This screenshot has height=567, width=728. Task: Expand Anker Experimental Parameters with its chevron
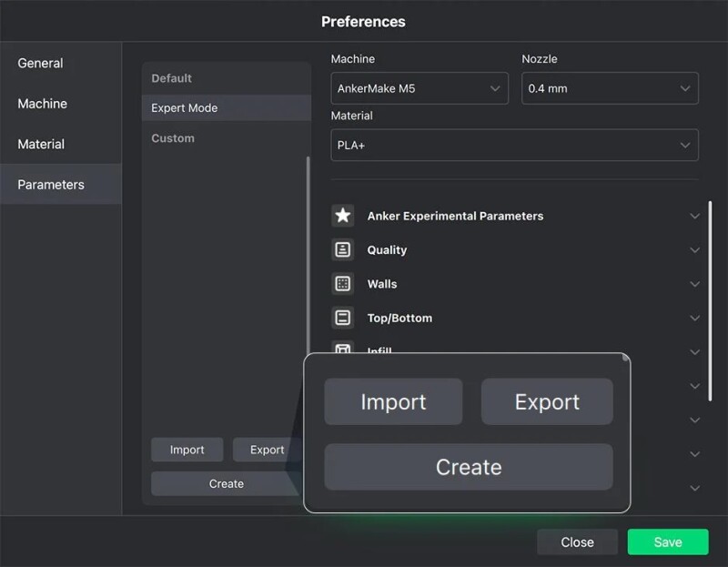pos(694,216)
